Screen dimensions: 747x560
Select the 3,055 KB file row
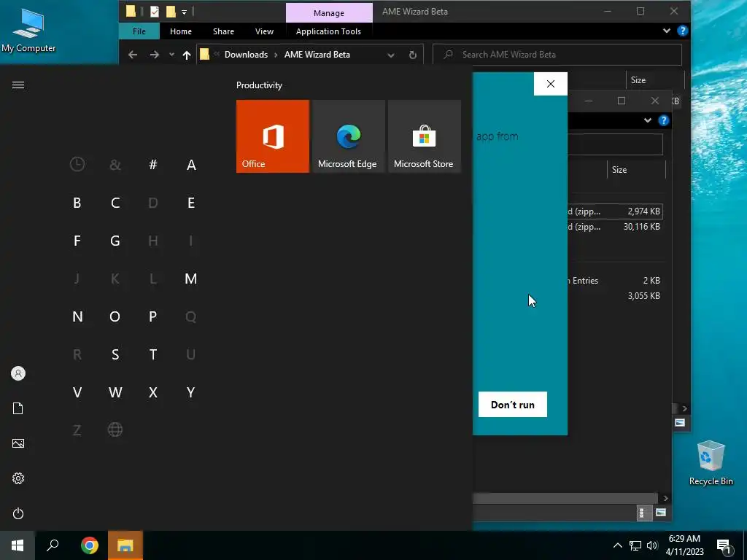(x=614, y=296)
